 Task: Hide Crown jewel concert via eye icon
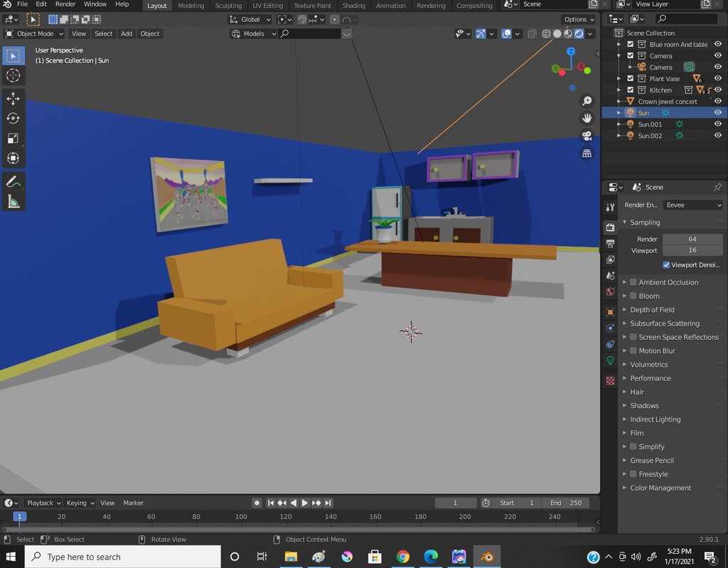pyautogui.click(x=718, y=101)
